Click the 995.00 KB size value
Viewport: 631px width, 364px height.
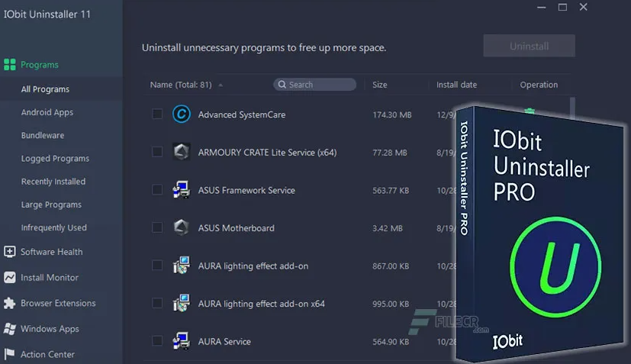391,304
